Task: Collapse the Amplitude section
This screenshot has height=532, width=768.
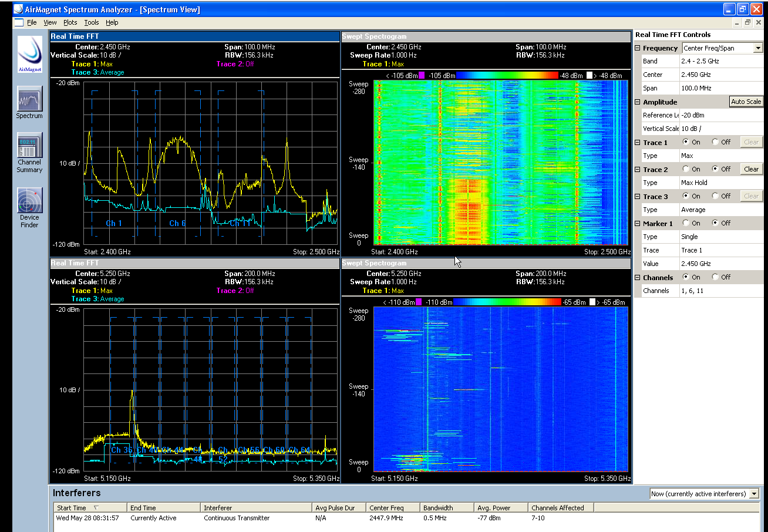Action: [638, 102]
